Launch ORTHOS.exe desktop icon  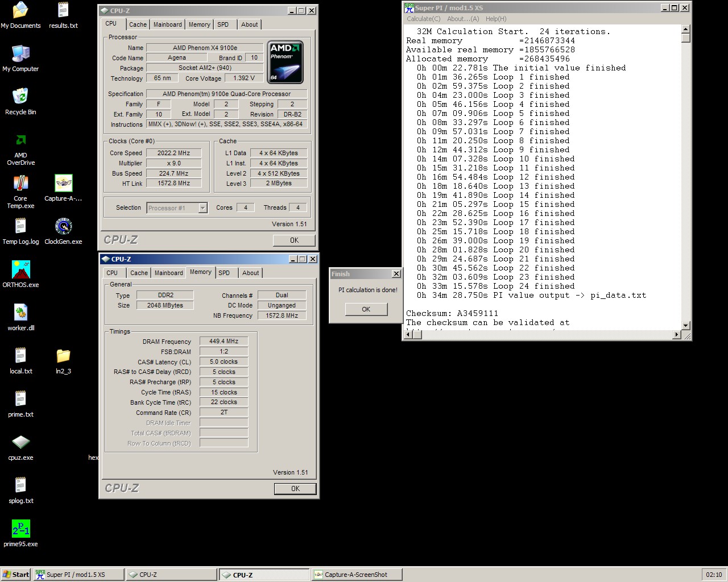20,275
